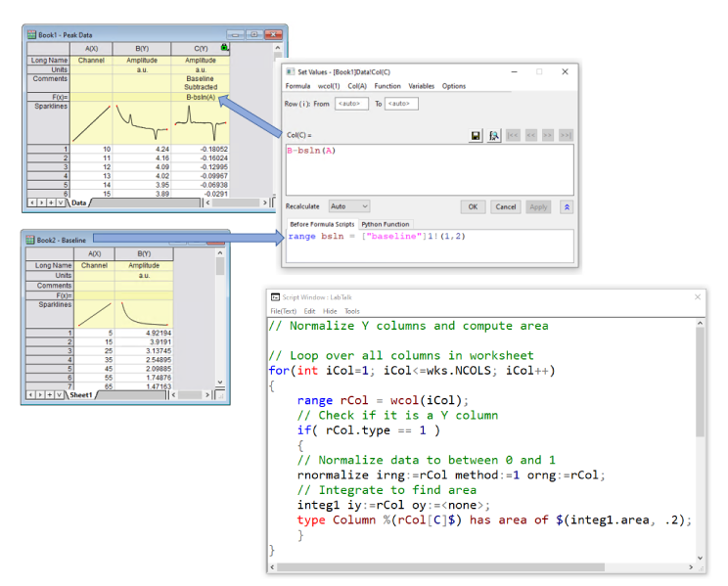Click the add sheet plus button in Book2
728x586 pixels.
[x=49, y=394]
